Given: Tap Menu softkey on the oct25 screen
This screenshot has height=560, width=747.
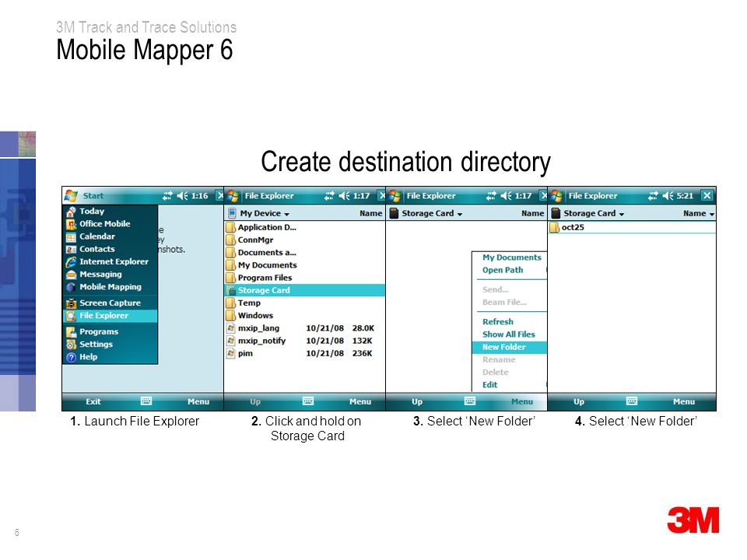Looking at the screenshot, I should [x=684, y=401].
